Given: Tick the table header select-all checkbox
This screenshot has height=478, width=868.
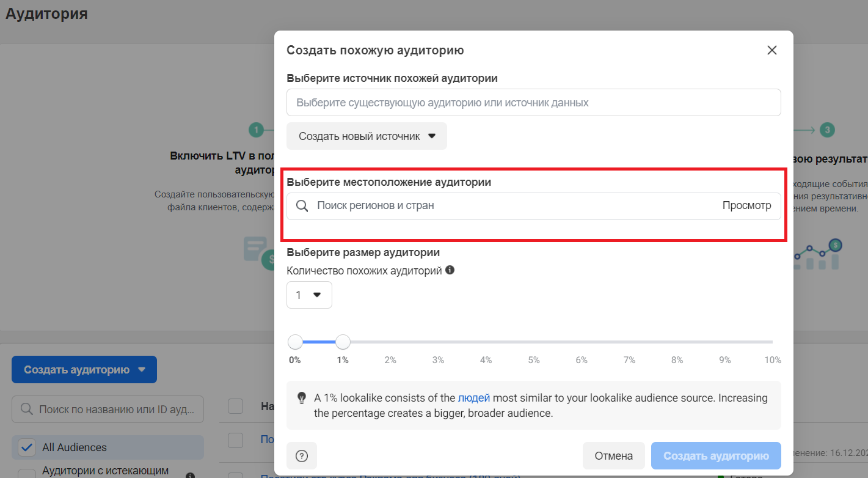Looking at the screenshot, I should click(x=235, y=406).
